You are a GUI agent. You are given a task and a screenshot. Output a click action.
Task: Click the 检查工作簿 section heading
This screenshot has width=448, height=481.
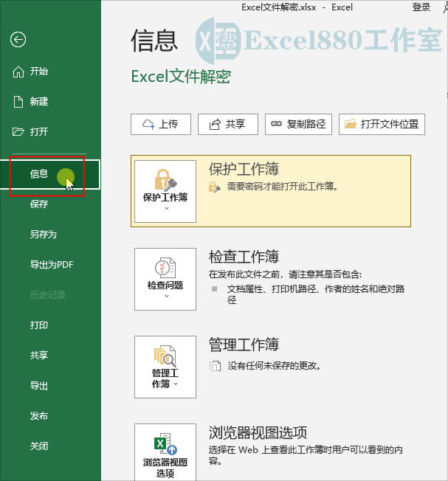pyautogui.click(x=244, y=257)
